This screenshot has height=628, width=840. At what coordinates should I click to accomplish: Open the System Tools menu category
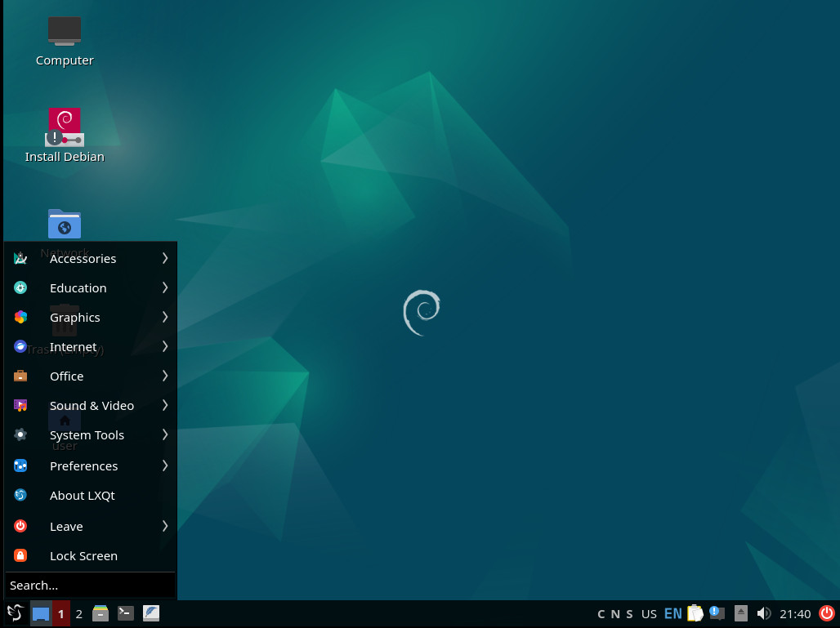click(x=91, y=435)
